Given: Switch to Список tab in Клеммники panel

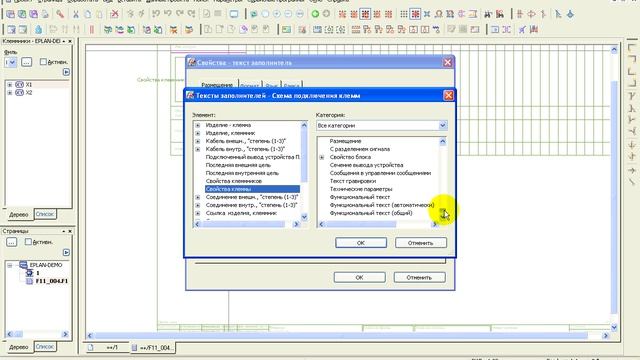Looking at the screenshot, I should tap(45, 214).
